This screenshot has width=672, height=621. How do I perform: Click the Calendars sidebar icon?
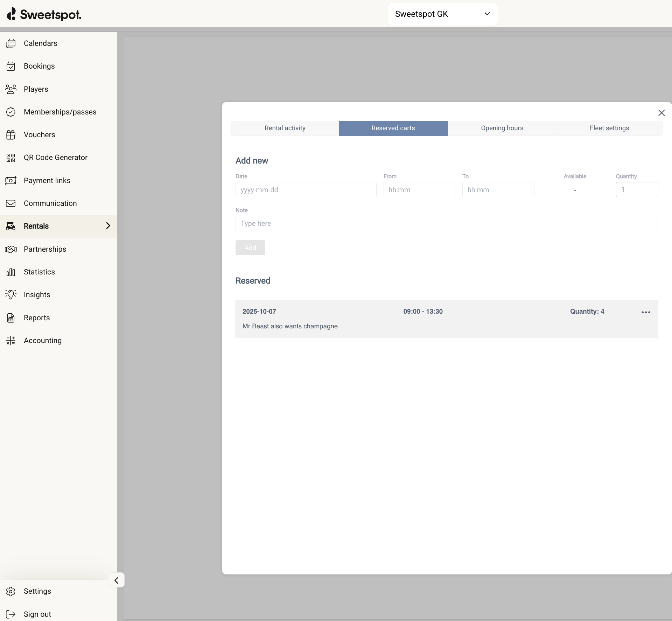pyautogui.click(x=11, y=43)
